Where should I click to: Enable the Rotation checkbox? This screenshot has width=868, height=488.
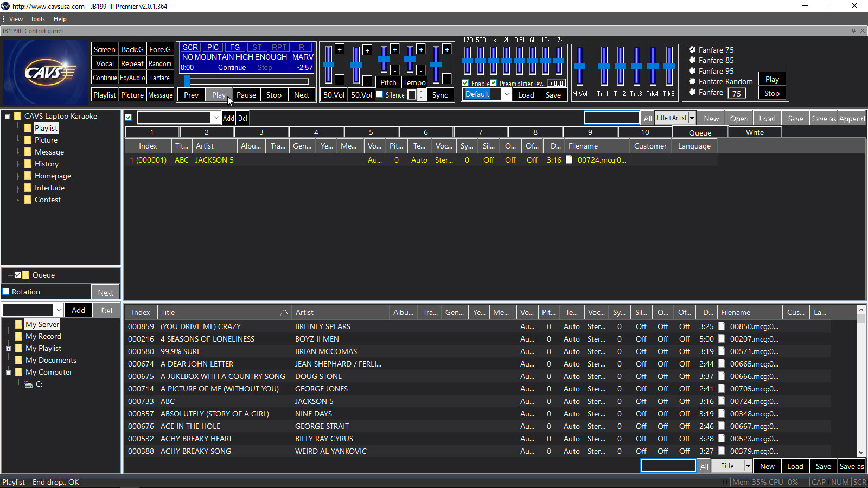point(6,292)
